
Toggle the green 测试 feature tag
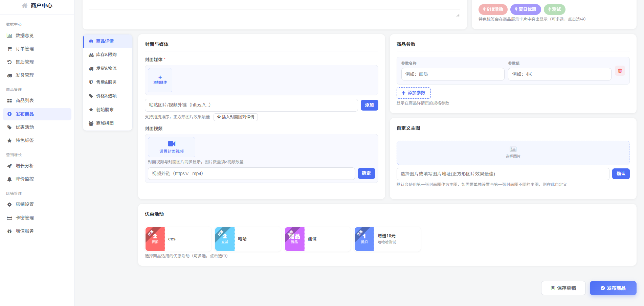click(x=555, y=9)
